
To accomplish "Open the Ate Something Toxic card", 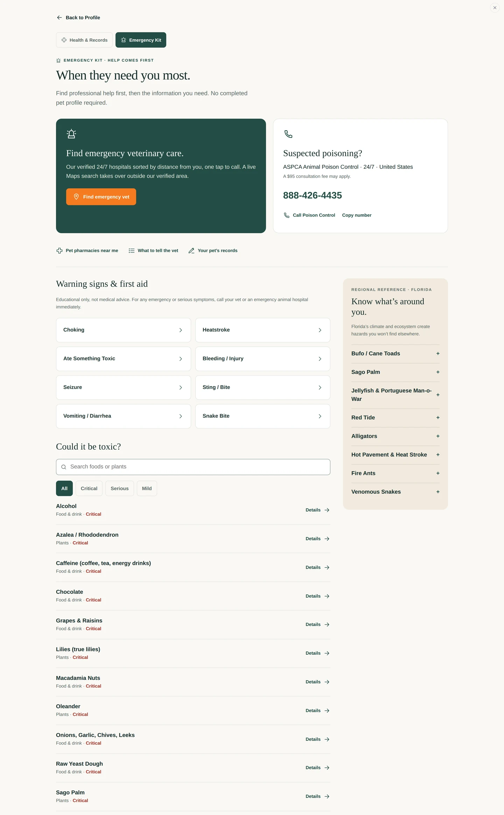I will pos(124,359).
